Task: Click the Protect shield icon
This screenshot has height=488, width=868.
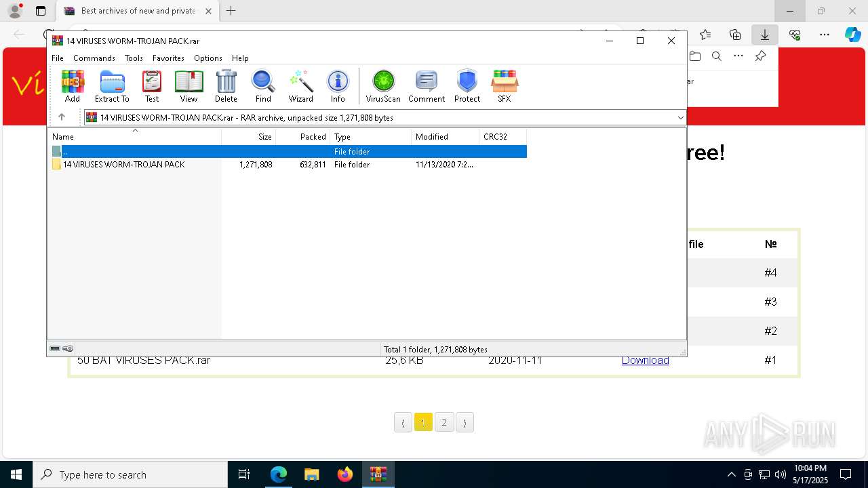Action: [467, 86]
